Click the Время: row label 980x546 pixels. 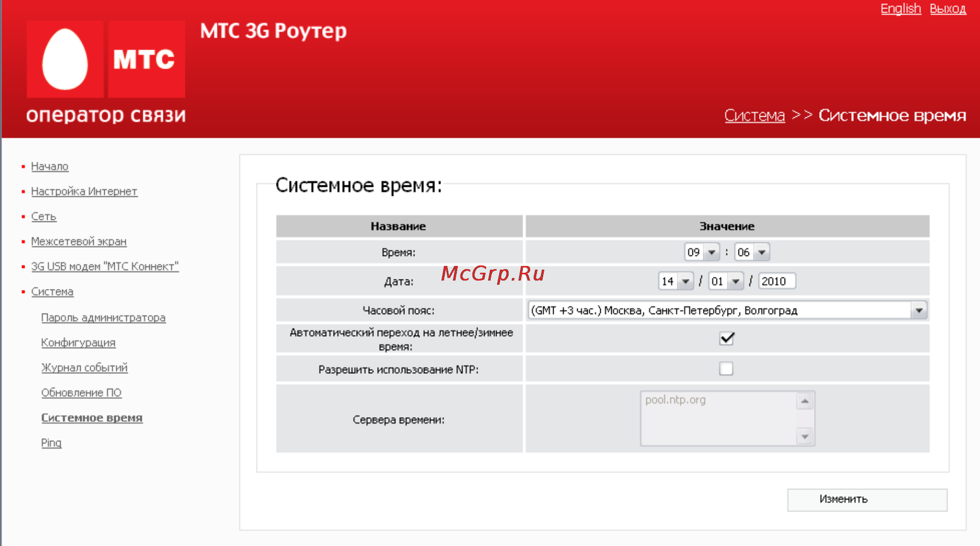[x=399, y=252]
